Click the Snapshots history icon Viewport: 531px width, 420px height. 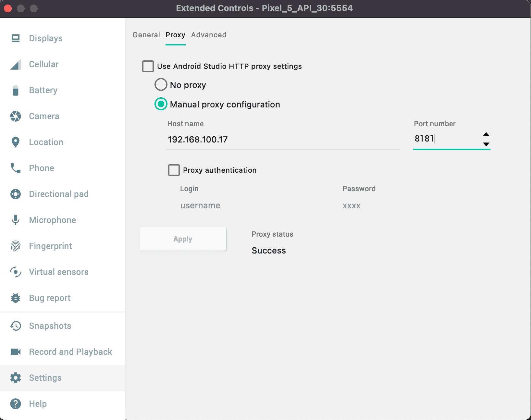point(15,326)
